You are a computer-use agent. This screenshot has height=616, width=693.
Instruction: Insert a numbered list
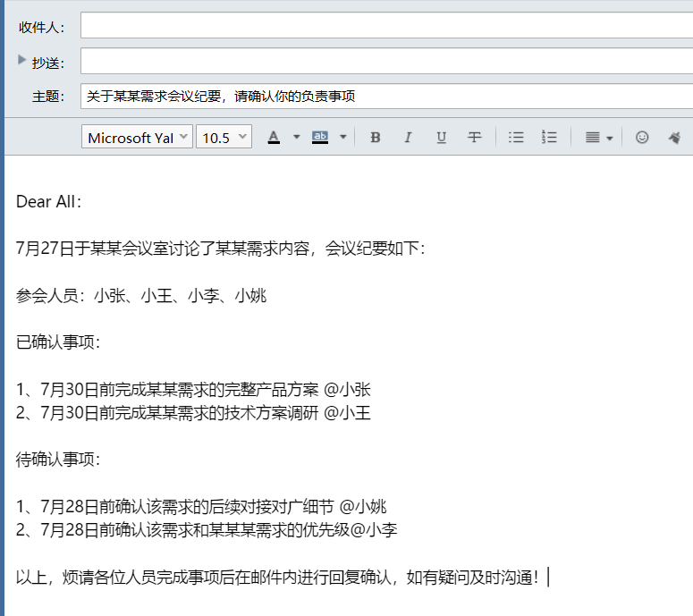tap(549, 138)
